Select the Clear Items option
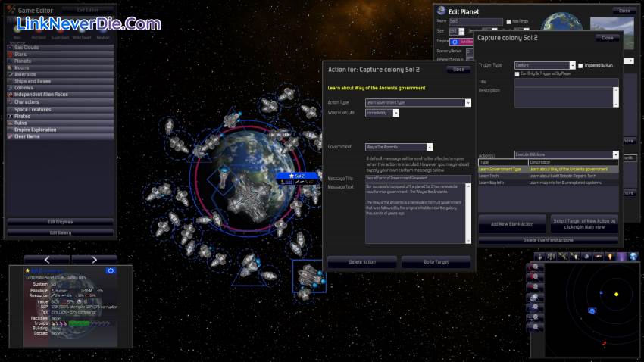644x362 pixels. (61, 136)
